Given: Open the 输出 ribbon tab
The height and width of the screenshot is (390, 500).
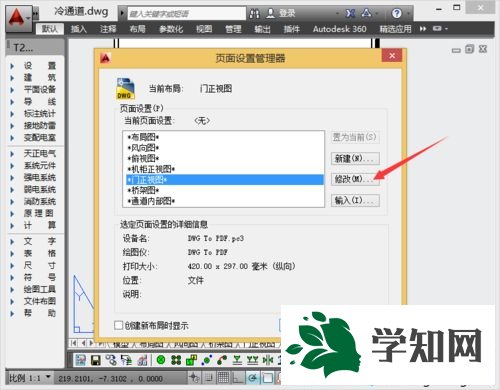Looking at the screenshot, I should 262,29.
